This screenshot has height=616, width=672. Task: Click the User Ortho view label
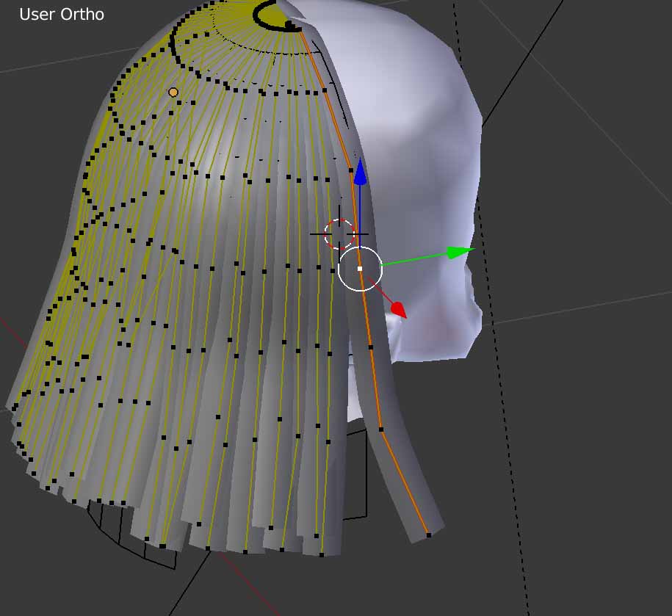click(x=62, y=14)
